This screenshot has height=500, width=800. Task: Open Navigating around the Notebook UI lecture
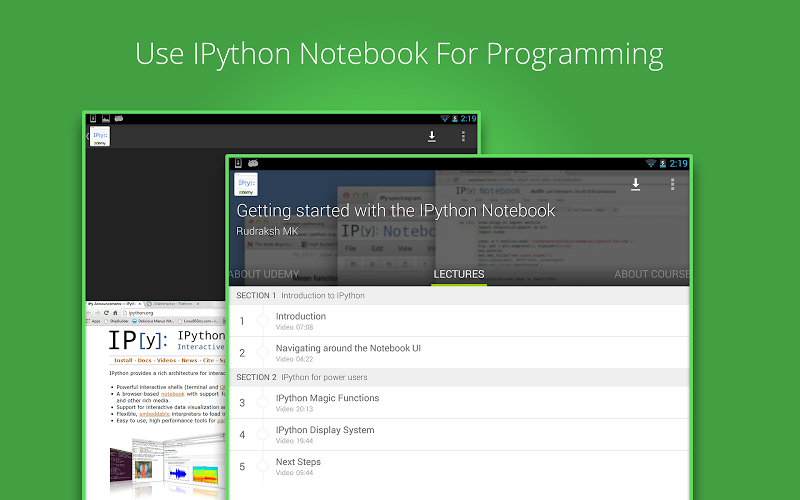[x=460, y=353]
